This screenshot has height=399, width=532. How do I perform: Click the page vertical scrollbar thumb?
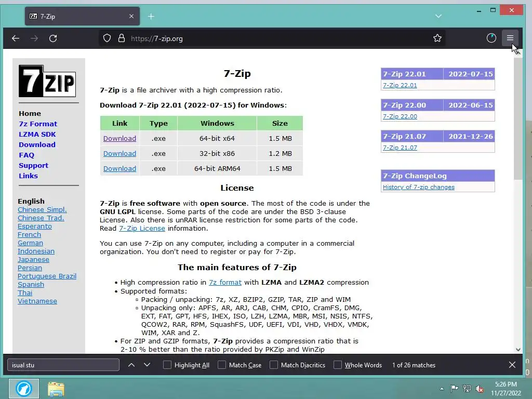(x=518, y=119)
